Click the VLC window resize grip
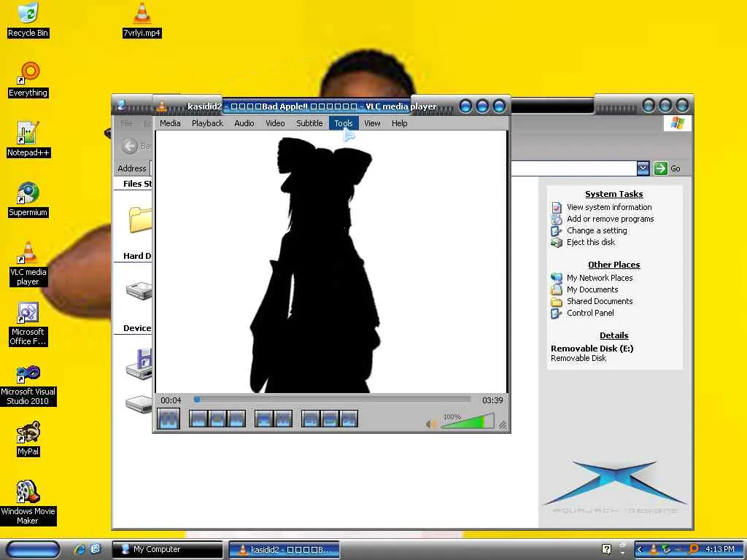 point(503,425)
